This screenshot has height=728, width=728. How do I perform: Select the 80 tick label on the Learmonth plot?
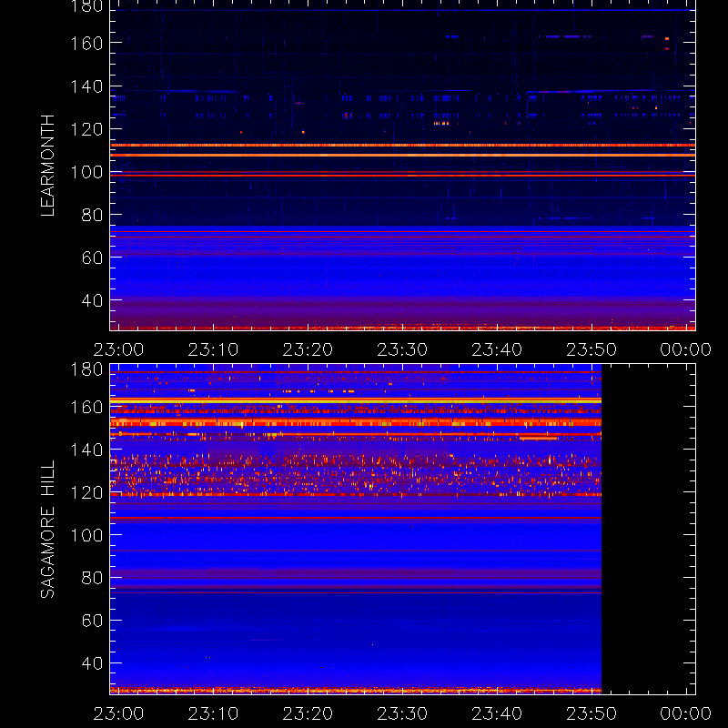coord(92,215)
